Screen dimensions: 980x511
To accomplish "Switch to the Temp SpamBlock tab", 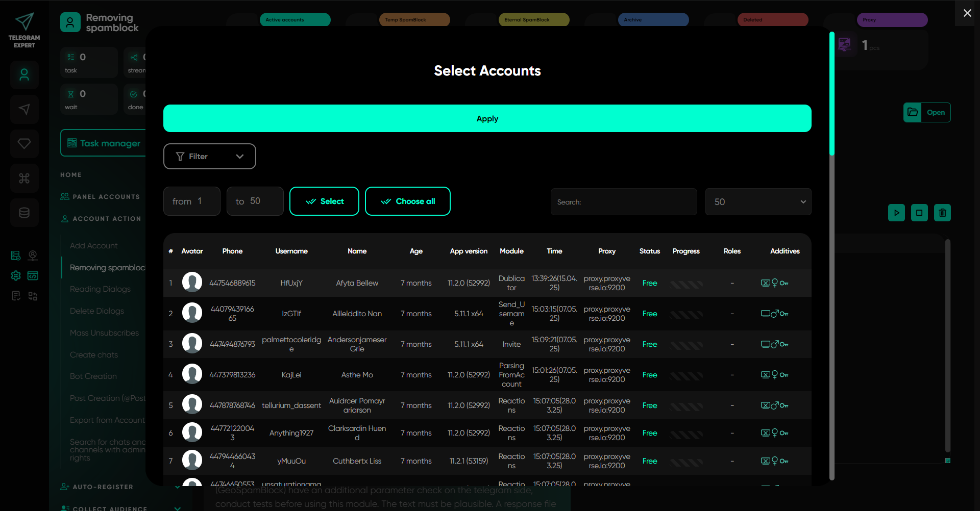I will tap(414, 20).
